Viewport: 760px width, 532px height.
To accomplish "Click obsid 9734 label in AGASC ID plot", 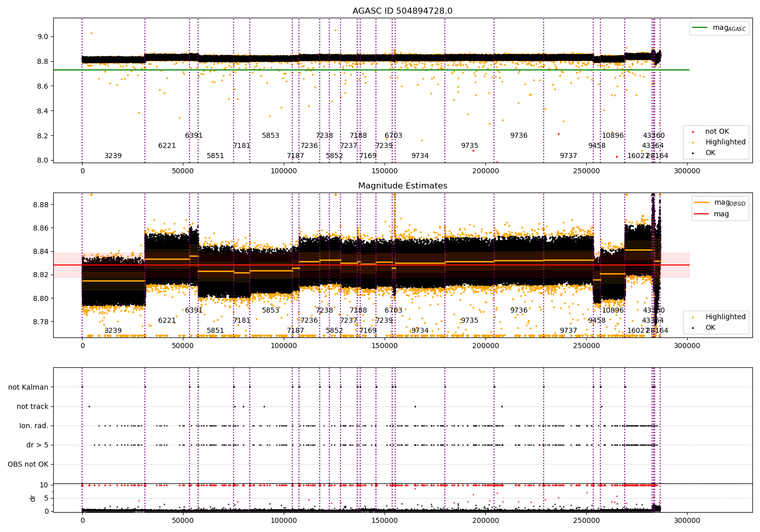I will (420, 156).
